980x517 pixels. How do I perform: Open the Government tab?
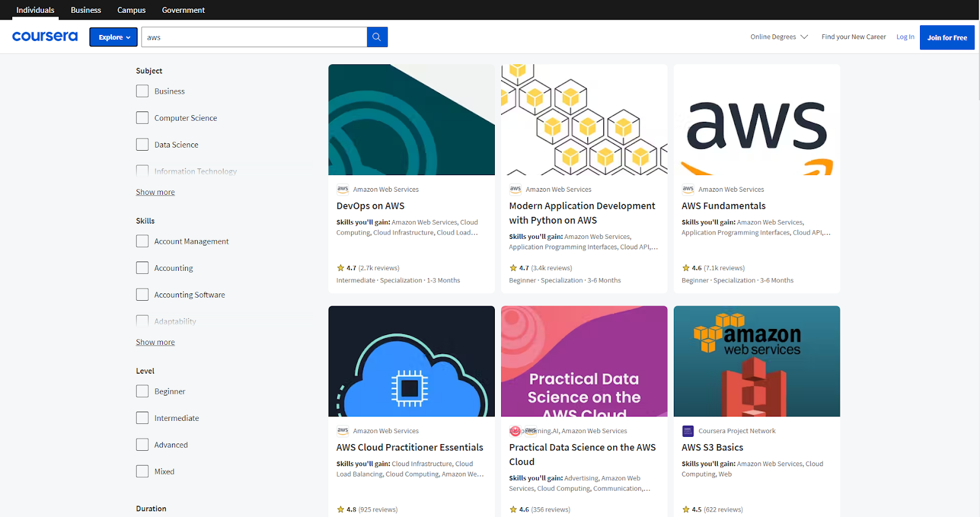(x=183, y=10)
